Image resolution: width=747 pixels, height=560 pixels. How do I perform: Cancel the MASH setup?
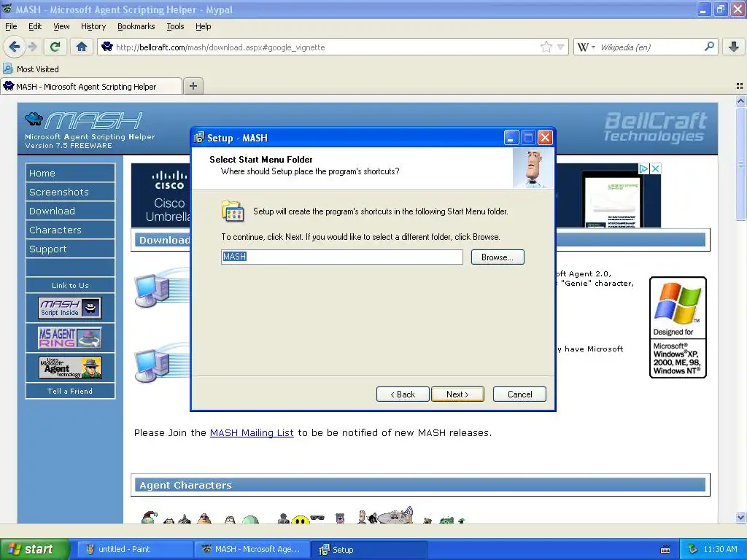coord(519,394)
